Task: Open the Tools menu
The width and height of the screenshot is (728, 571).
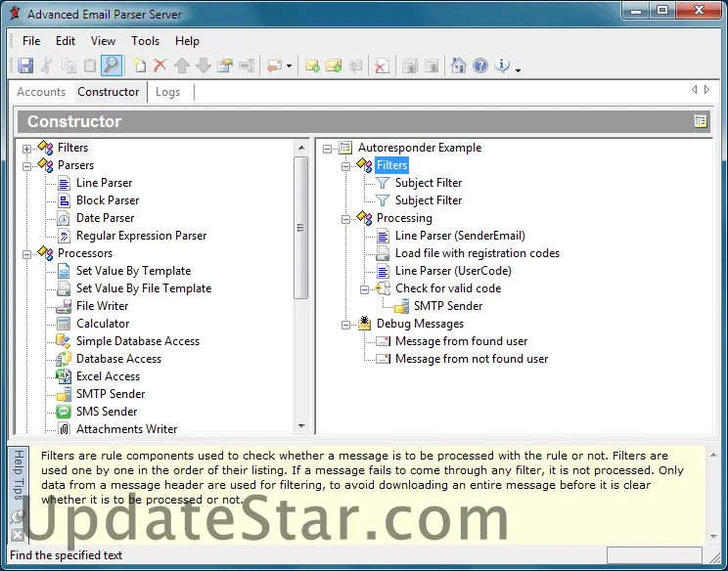Action: tap(146, 41)
